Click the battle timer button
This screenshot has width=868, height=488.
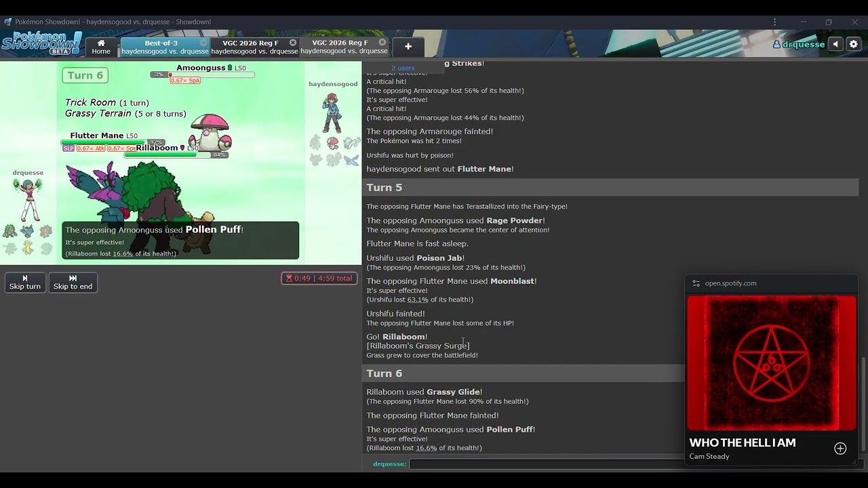[x=319, y=278]
